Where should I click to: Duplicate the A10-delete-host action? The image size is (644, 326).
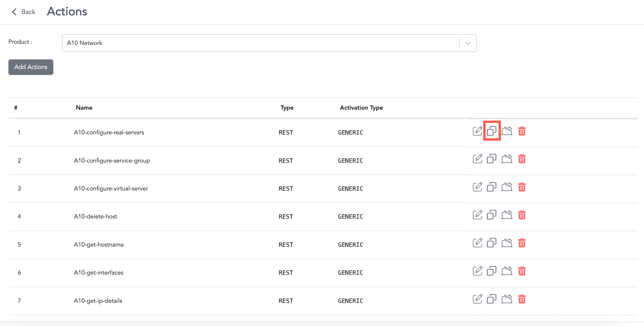(x=492, y=215)
